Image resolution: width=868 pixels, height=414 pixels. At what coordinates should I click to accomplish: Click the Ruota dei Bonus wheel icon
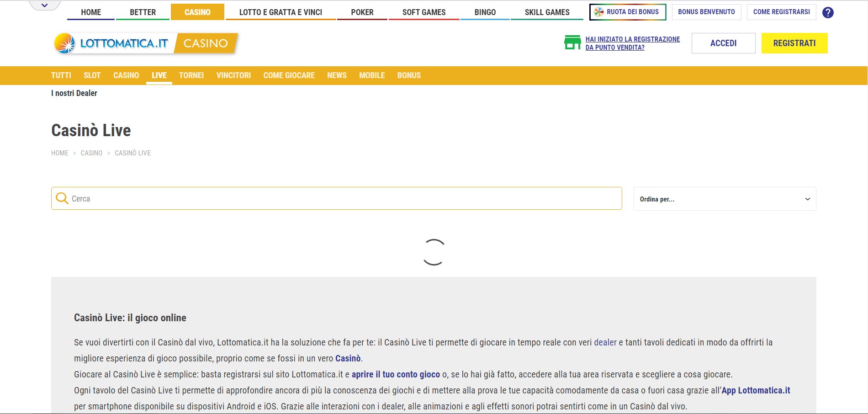pyautogui.click(x=598, y=12)
